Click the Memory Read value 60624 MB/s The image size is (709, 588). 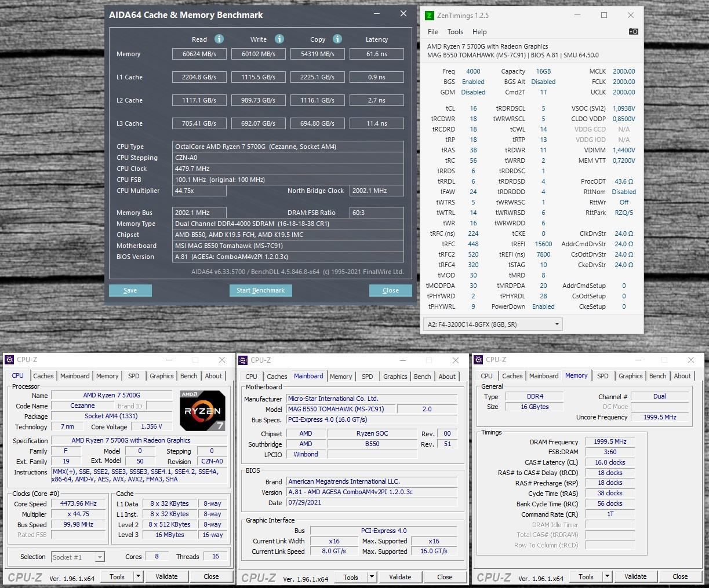pyautogui.click(x=199, y=54)
